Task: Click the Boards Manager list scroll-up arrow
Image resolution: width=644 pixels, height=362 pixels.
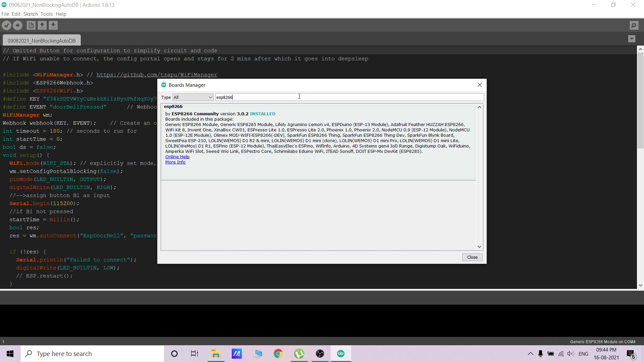Action: coord(479,107)
